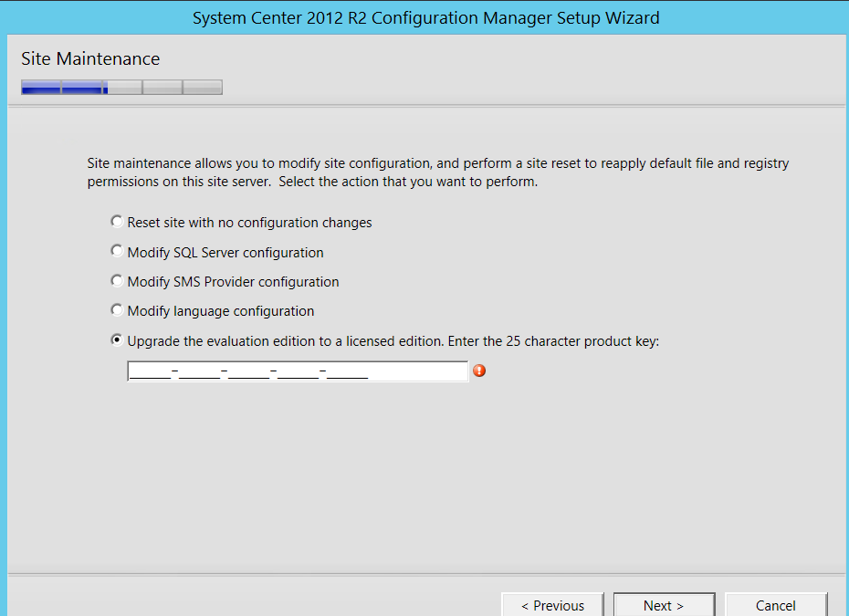Click the Modify language configuration label text
The width and height of the screenshot is (849, 616).
tap(221, 311)
